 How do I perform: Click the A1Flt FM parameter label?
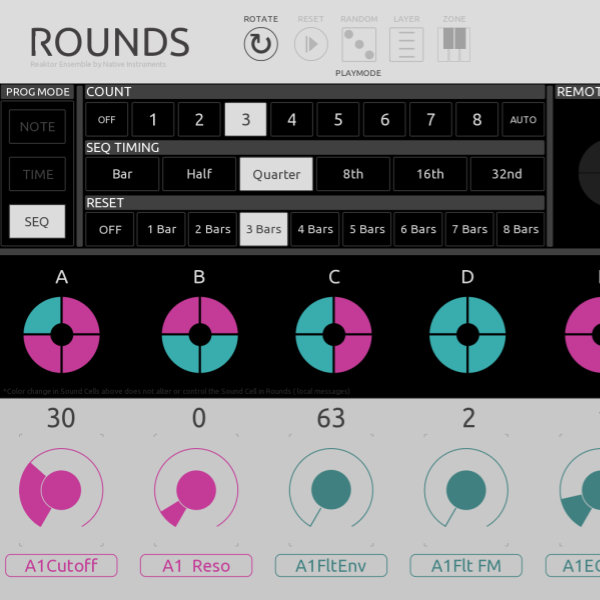(466, 566)
